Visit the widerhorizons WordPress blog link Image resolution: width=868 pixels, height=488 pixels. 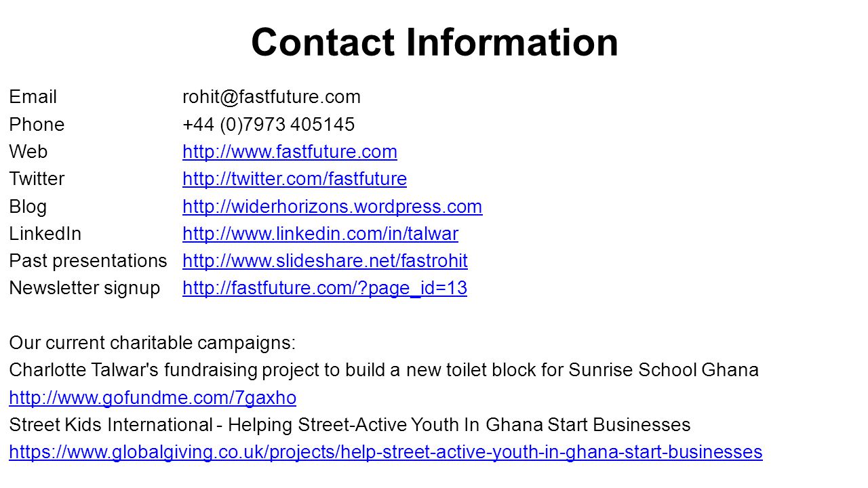click(x=332, y=207)
